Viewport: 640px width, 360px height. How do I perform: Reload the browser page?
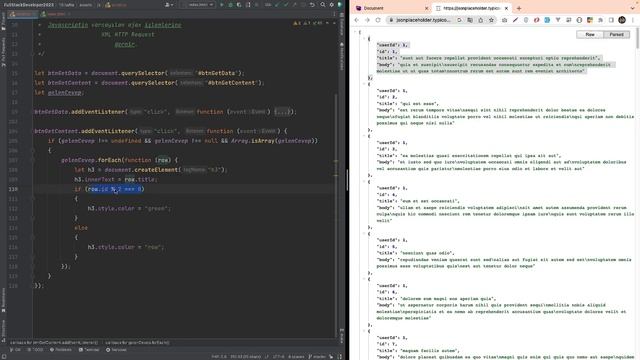[378, 20]
